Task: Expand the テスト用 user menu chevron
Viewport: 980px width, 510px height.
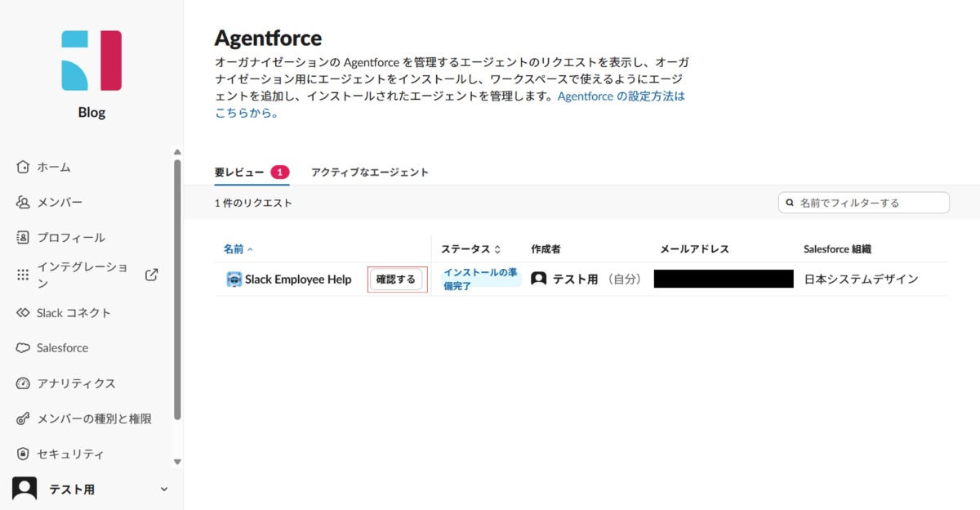Action: click(x=163, y=490)
